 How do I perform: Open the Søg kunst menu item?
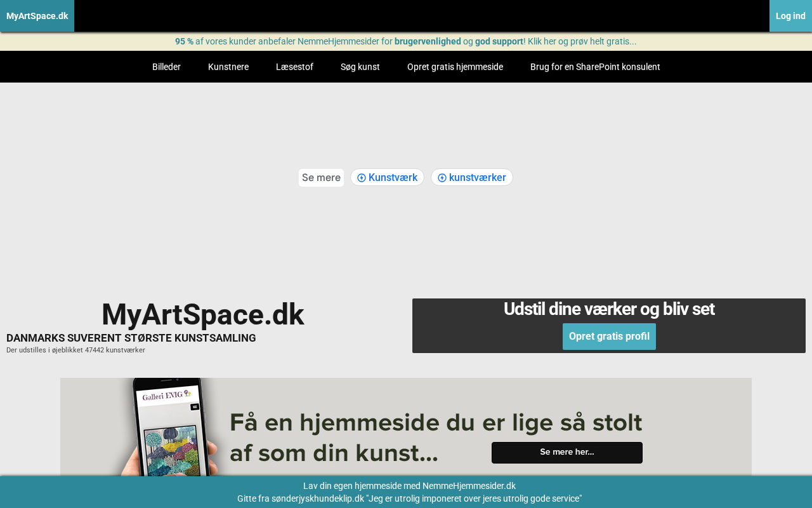click(360, 67)
